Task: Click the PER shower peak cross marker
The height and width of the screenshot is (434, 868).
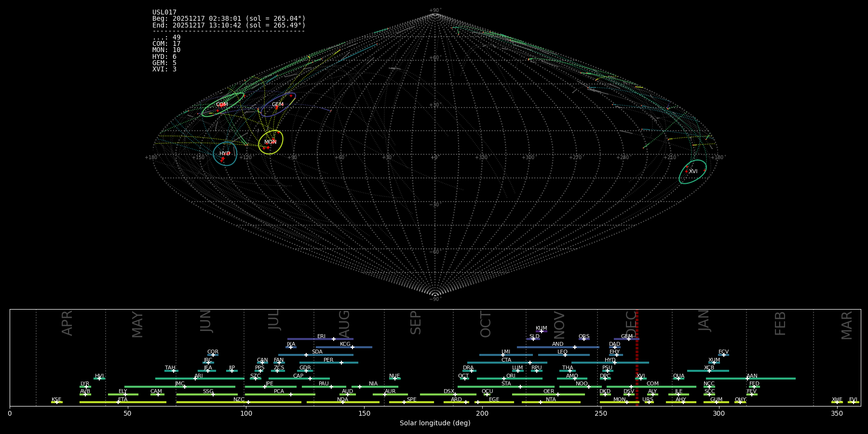Action: pos(341,363)
